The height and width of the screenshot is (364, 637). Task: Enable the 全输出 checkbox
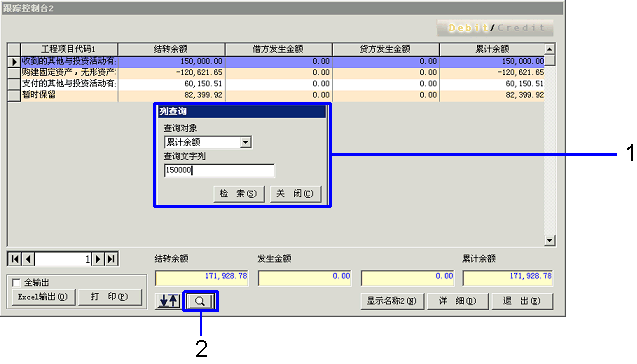(16, 282)
